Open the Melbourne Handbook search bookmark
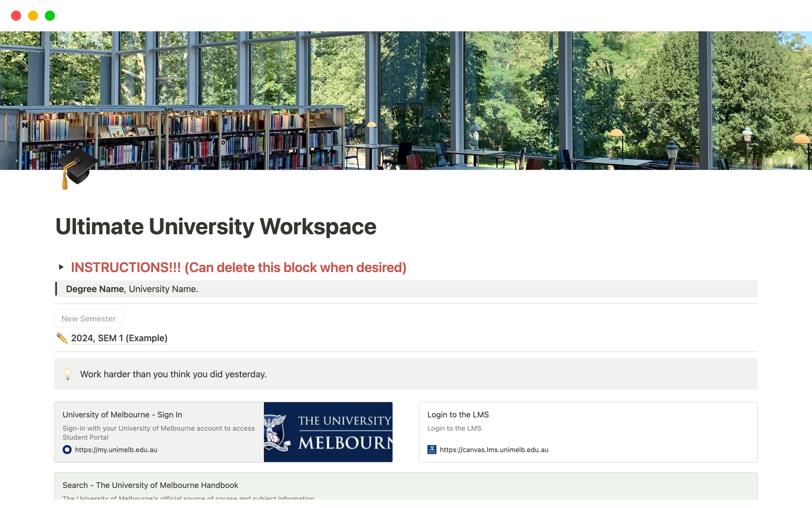 pyautogui.click(x=150, y=485)
